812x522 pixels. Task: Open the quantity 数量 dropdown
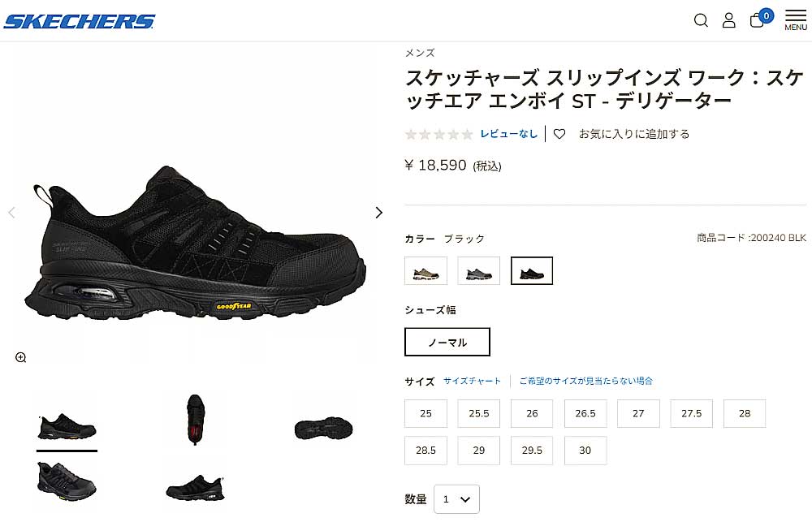point(456,499)
